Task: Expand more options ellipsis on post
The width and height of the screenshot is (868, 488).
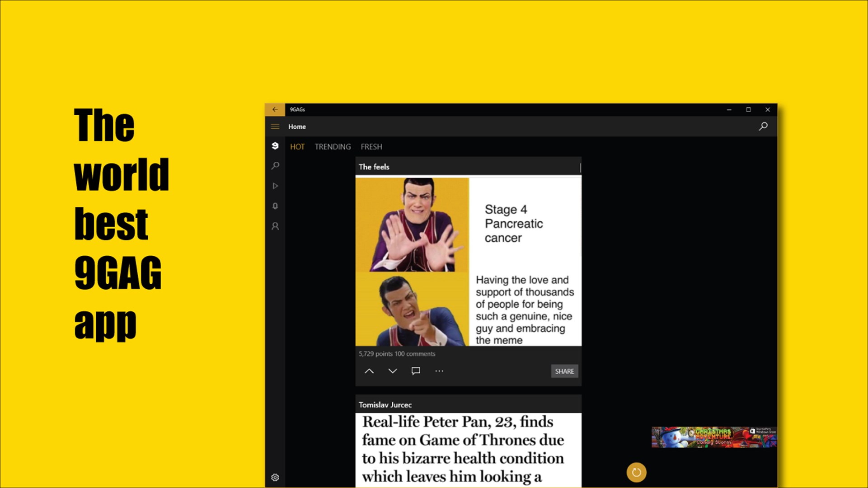Action: point(439,371)
